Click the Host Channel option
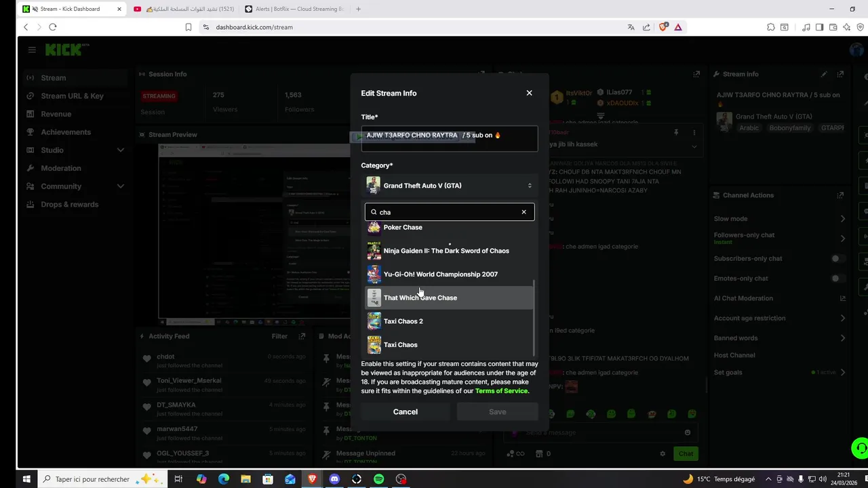This screenshot has height=488, width=868. (x=734, y=355)
